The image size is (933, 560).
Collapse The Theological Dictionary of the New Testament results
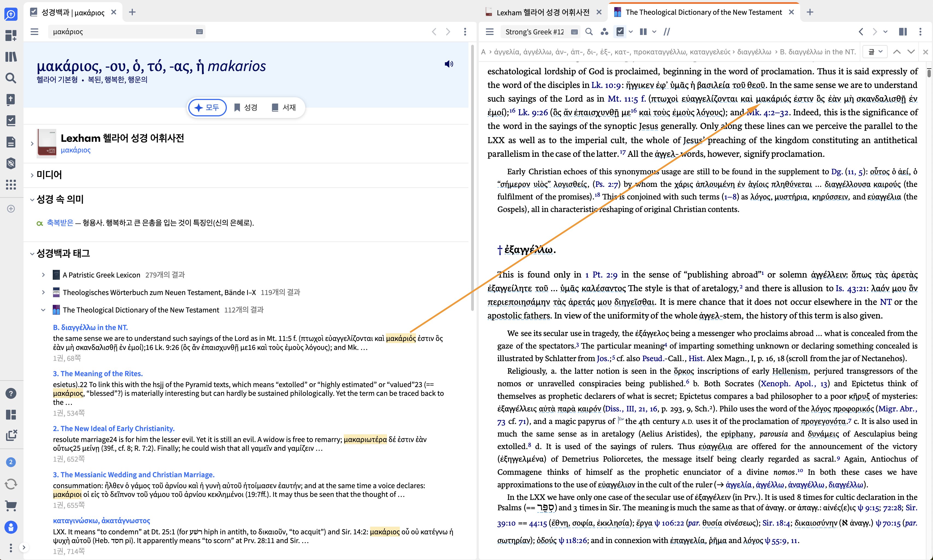point(43,310)
